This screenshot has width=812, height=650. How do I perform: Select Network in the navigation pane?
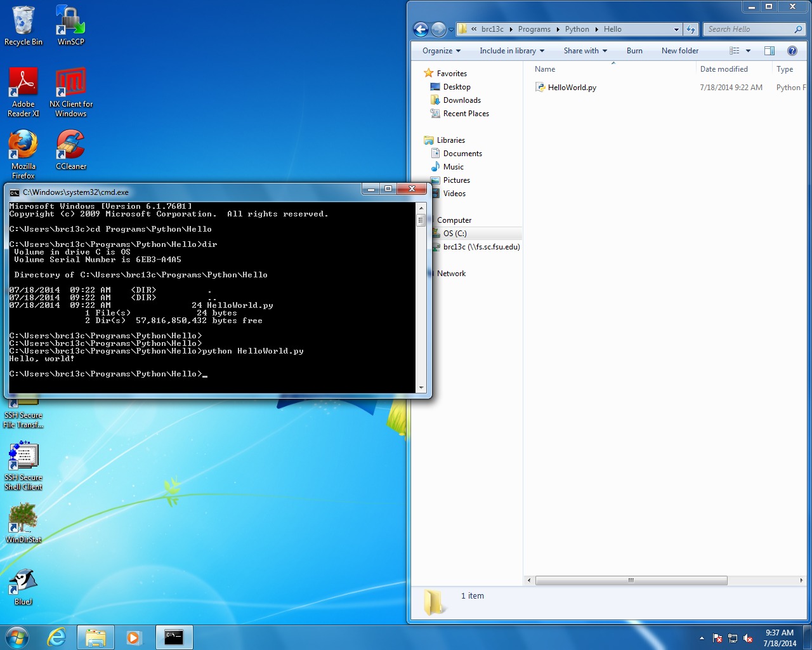click(451, 274)
